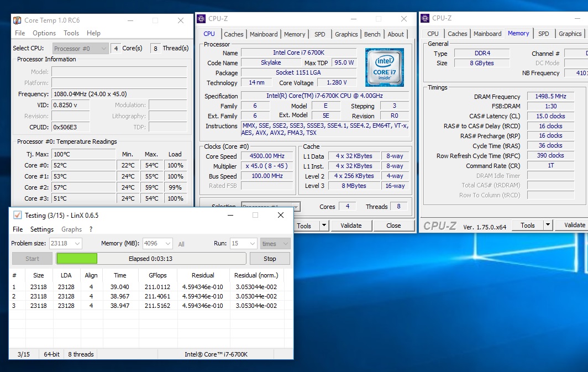Open Graphs menu in LinX

tap(72, 229)
